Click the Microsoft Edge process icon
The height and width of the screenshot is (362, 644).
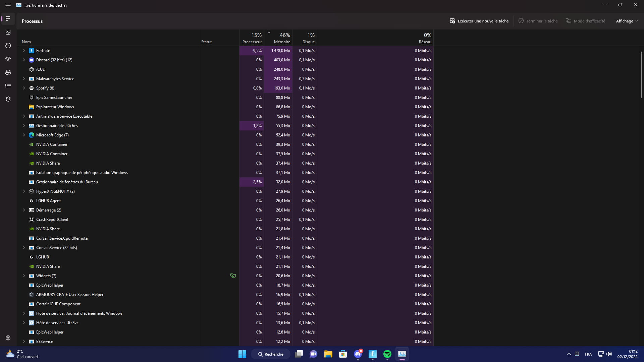pos(32,135)
